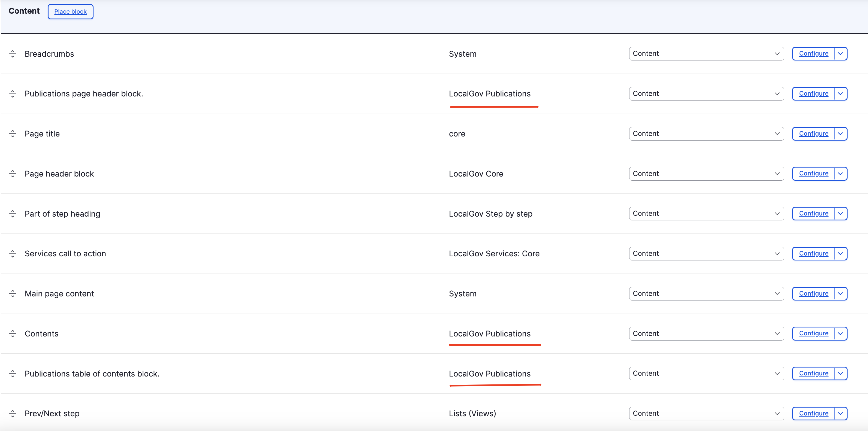Configure the Part of step heading block
Image resolution: width=868 pixels, height=431 pixels.
(x=813, y=214)
